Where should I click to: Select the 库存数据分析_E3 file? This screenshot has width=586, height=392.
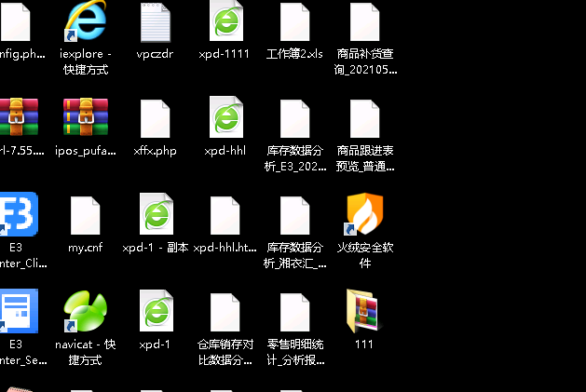pos(294,118)
